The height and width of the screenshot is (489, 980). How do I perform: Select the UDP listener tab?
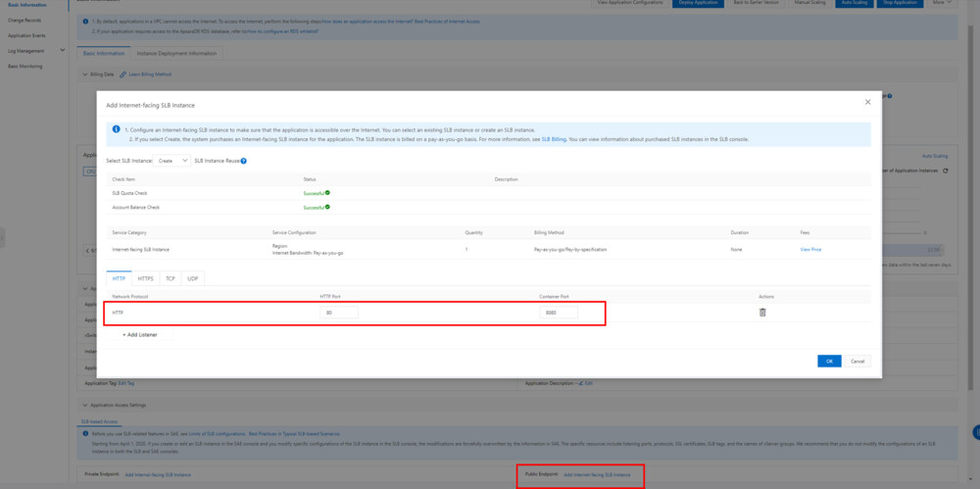(x=192, y=279)
